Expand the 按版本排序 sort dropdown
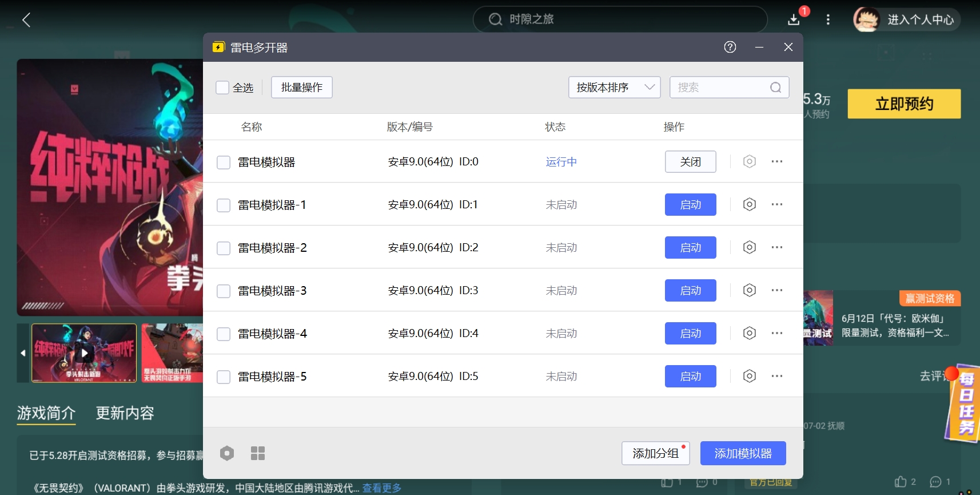 [x=614, y=88]
